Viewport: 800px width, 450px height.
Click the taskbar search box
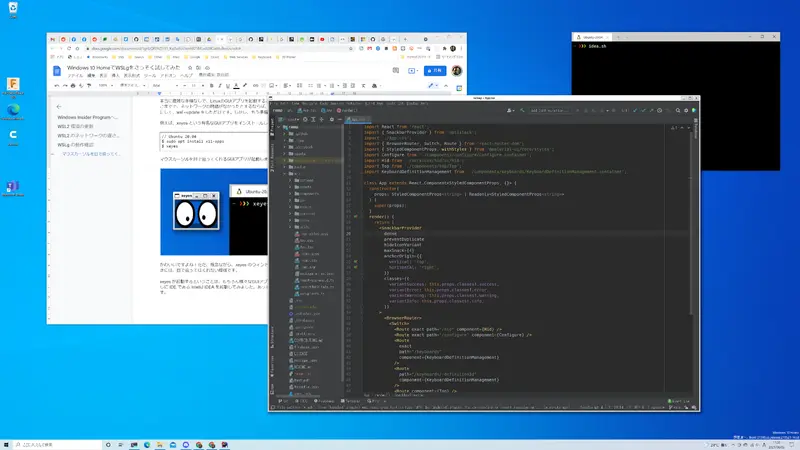(57, 445)
